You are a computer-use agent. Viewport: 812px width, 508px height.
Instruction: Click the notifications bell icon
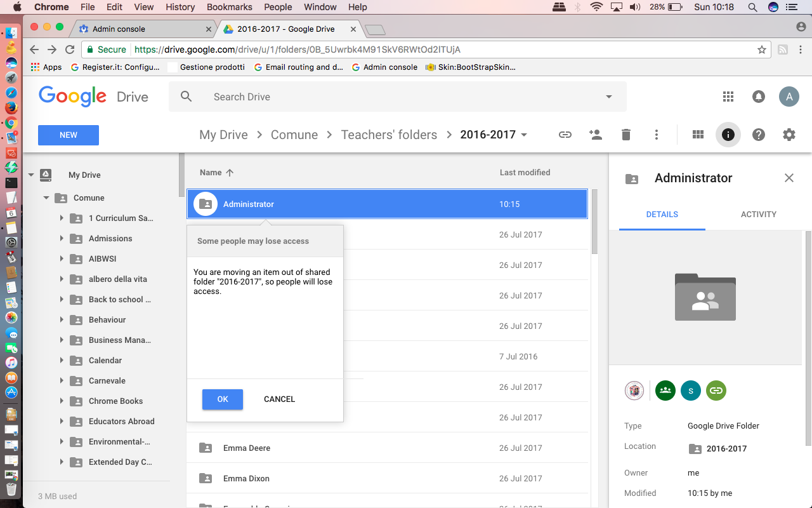(x=759, y=97)
